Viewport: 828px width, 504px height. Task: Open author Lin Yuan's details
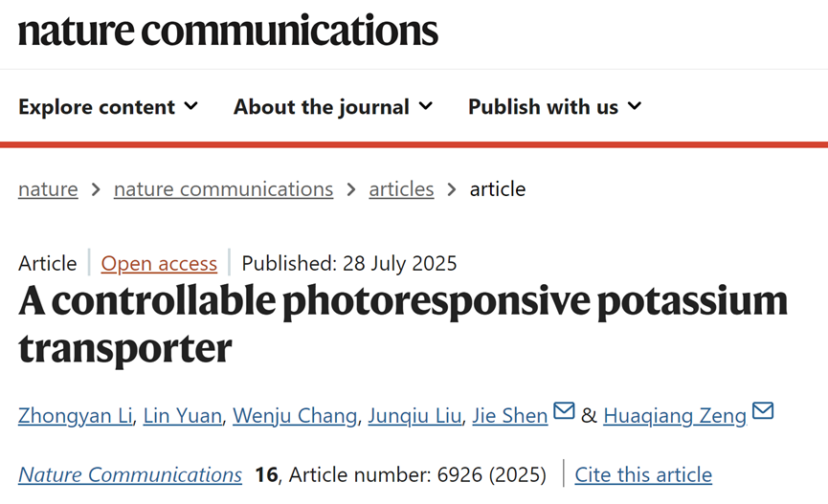[x=183, y=415]
